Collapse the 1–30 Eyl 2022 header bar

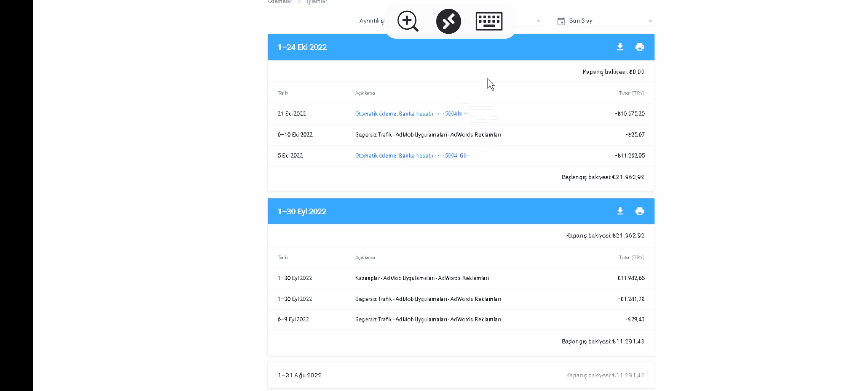pos(461,211)
